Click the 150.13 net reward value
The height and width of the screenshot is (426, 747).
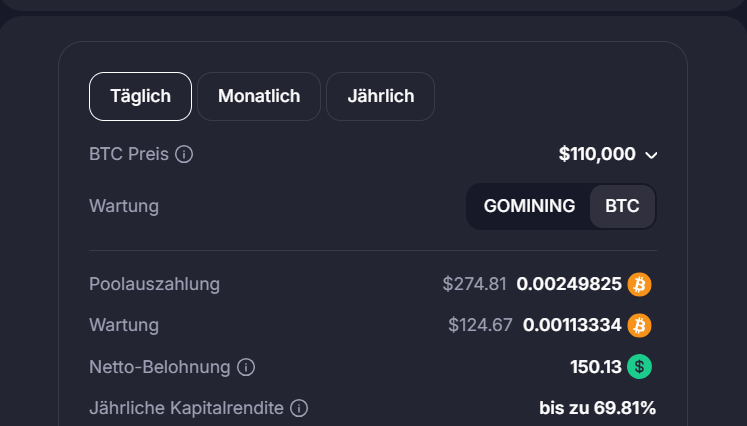596,367
